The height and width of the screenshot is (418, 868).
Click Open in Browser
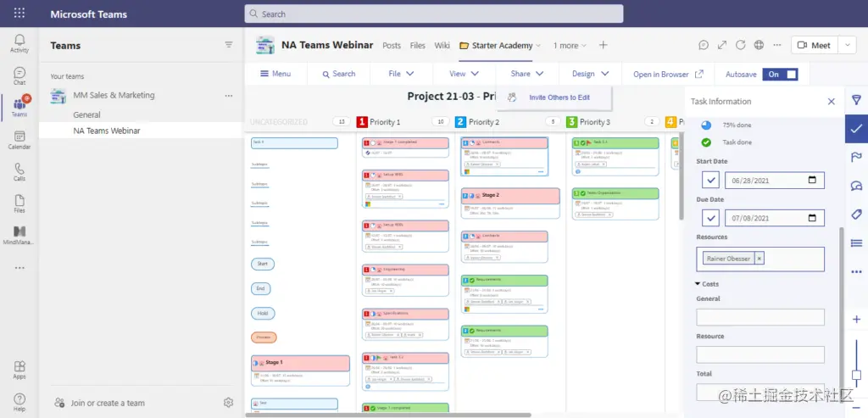tap(668, 74)
